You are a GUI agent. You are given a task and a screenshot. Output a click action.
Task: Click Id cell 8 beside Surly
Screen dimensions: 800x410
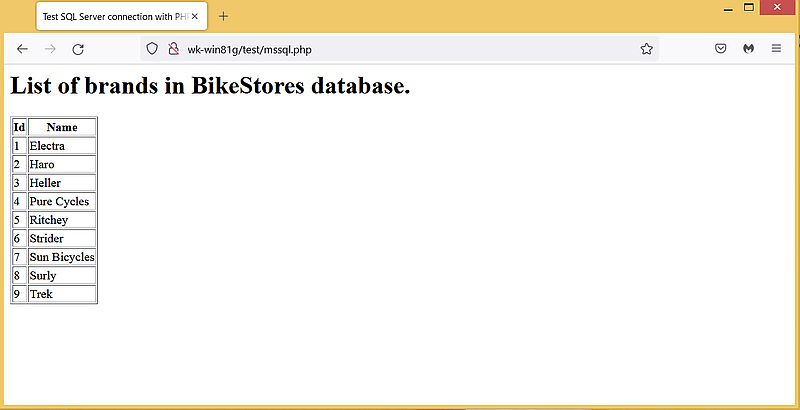pos(19,275)
